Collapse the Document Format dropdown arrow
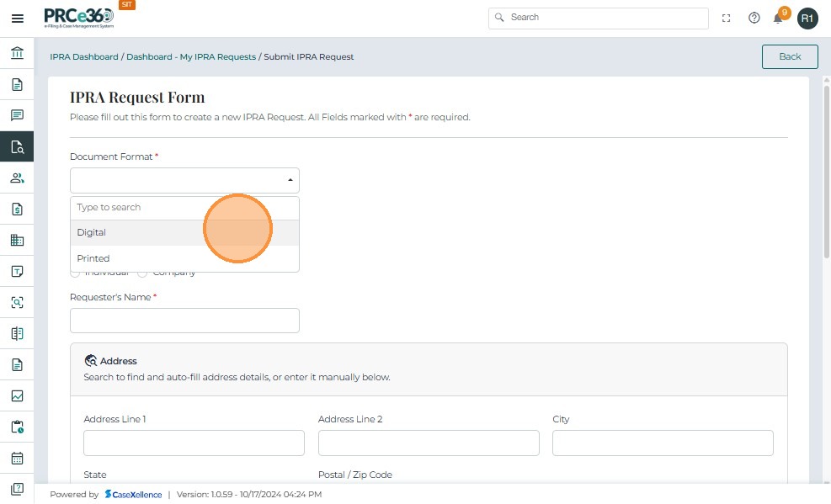 [290, 180]
